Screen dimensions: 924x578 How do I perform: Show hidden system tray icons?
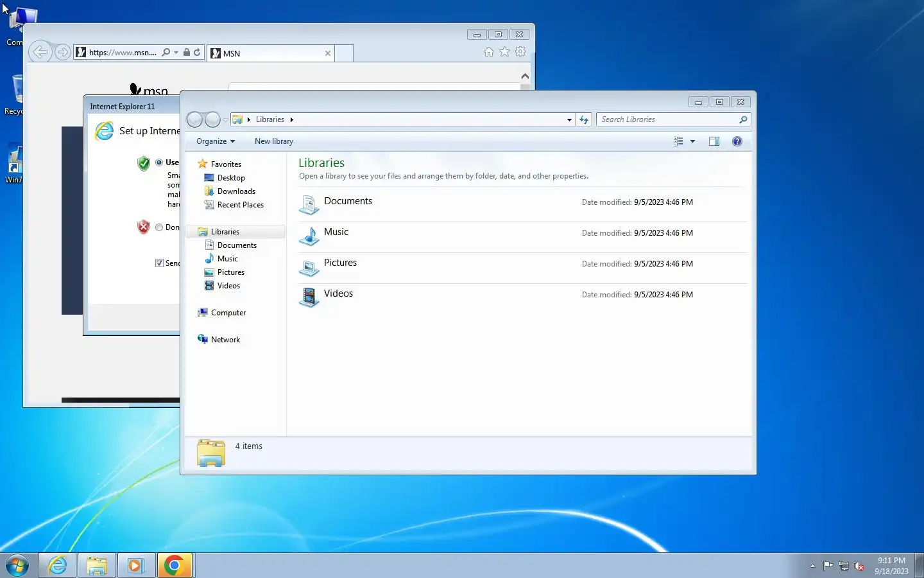click(812, 566)
